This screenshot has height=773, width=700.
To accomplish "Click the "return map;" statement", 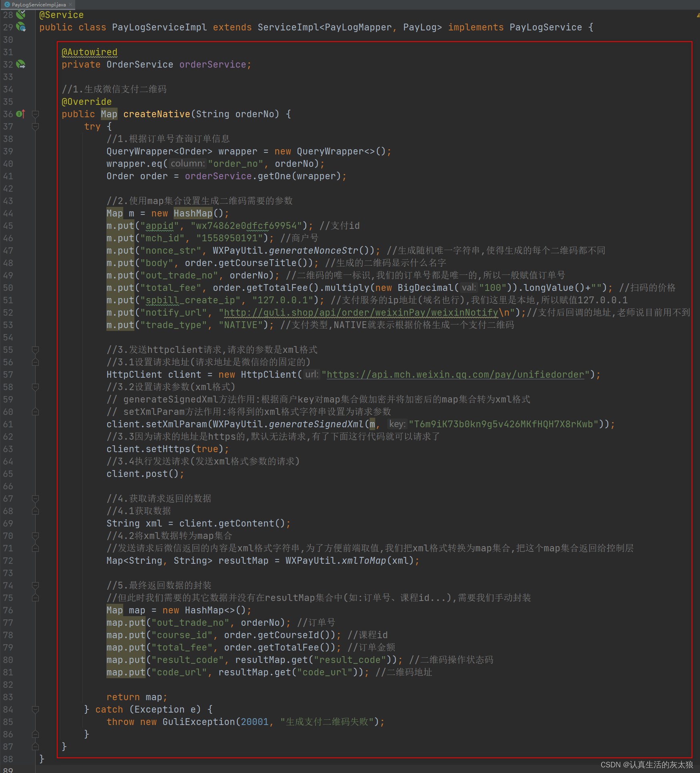I will (137, 697).
